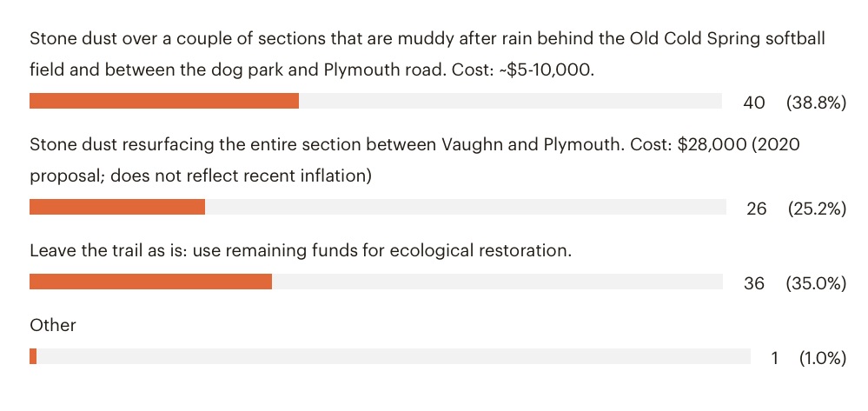Click the small orange Other result bar
This screenshot has width=868, height=411.
(x=33, y=356)
